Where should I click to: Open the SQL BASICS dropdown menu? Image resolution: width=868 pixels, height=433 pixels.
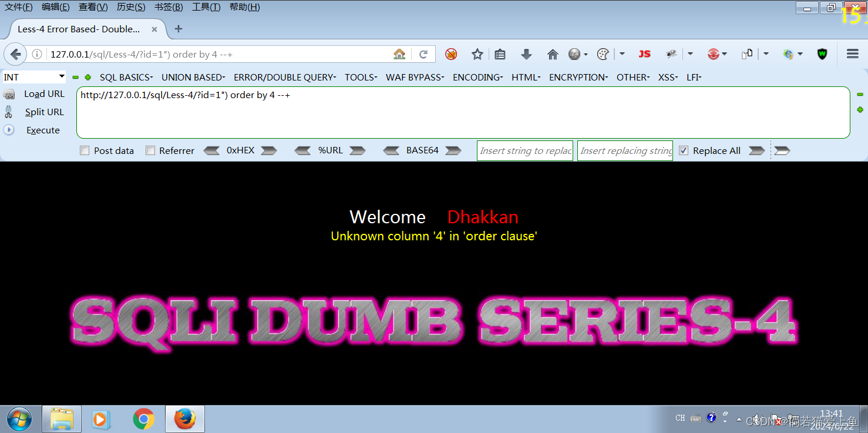pos(126,77)
